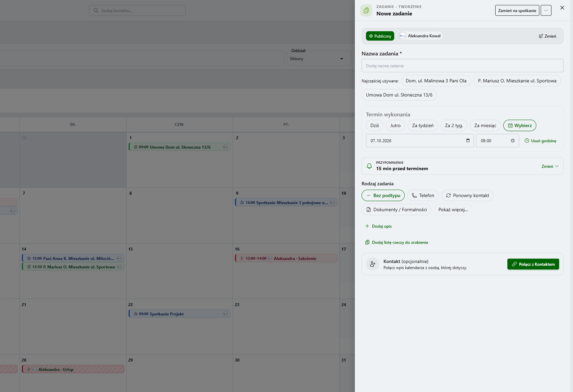The width and height of the screenshot is (573, 392).
Task: Click the reminder bell icon
Action: (x=369, y=166)
